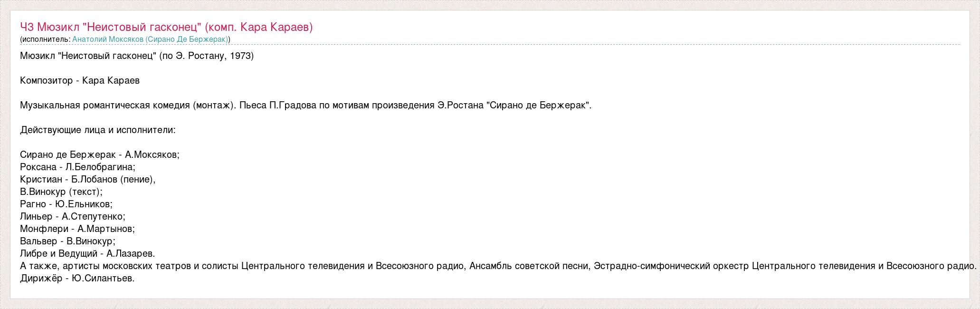Click "Эстрадно-симфонический оркестр" in the long line
Image resolution: width=980 pixels, height=309 pixels.
pos(670,266)
